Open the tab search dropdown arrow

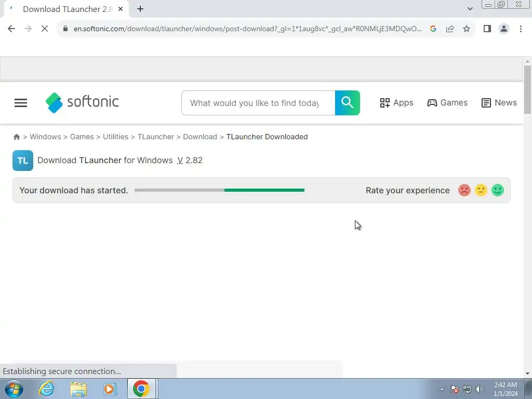[x=470, y=9]
